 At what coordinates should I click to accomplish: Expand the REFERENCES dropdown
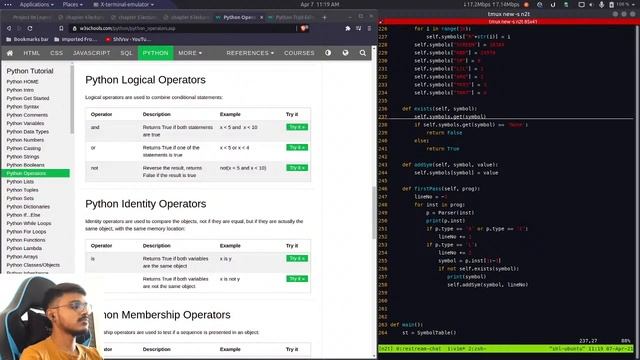click(250, 53)
